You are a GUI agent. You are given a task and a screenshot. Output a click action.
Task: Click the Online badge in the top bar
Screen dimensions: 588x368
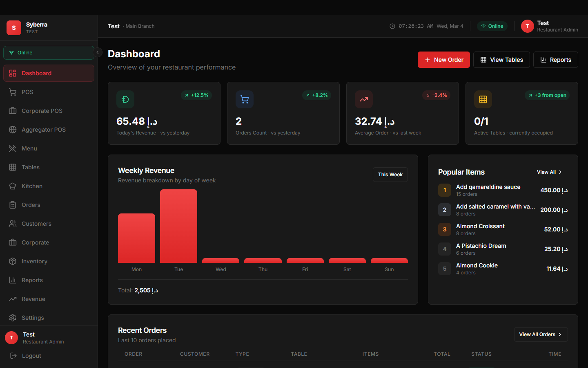coord(492,26)
